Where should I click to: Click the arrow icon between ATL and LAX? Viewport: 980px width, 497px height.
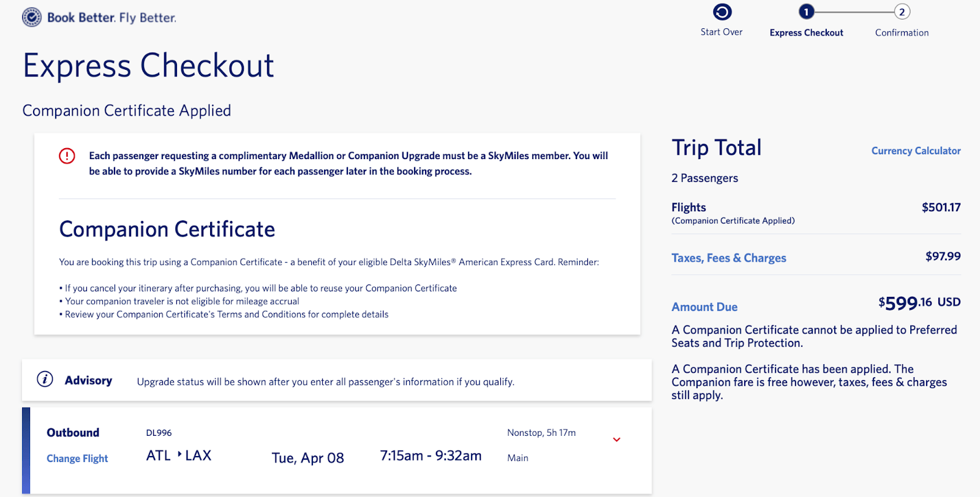pos(179,454)
